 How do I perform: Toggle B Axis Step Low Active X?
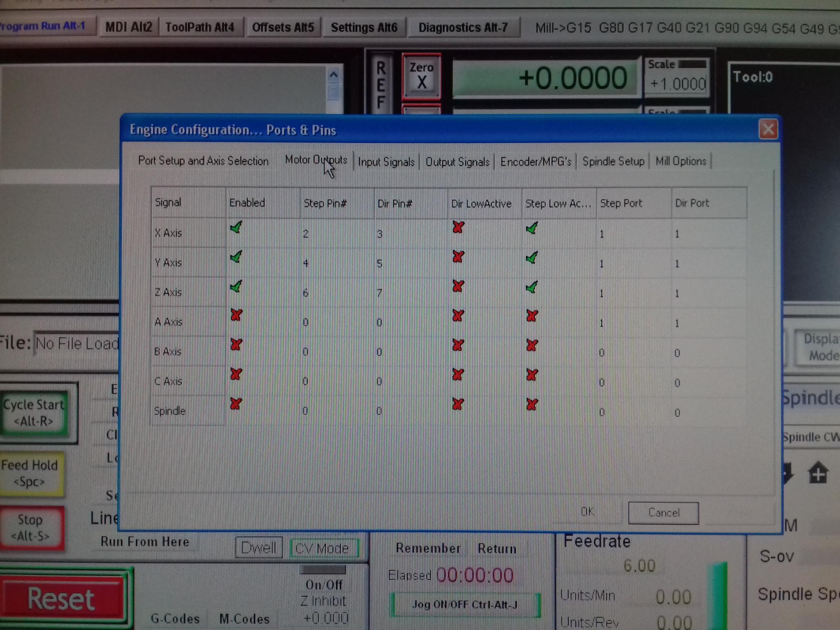532,345
